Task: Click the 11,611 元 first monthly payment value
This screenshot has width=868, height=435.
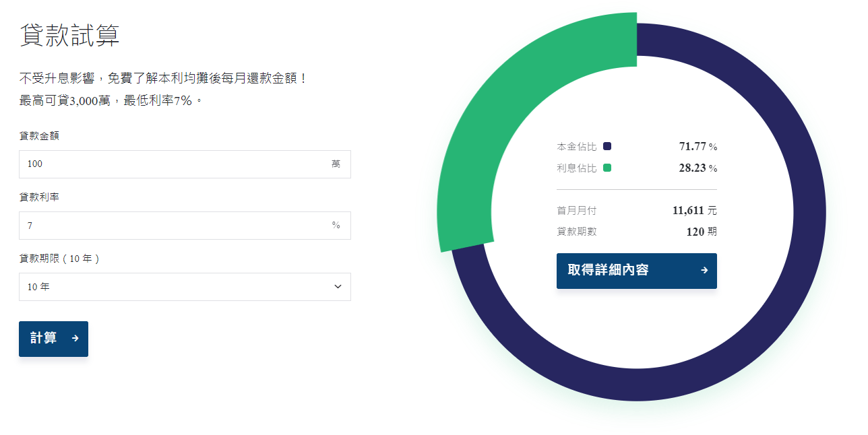Action: (x=695, y=211)
